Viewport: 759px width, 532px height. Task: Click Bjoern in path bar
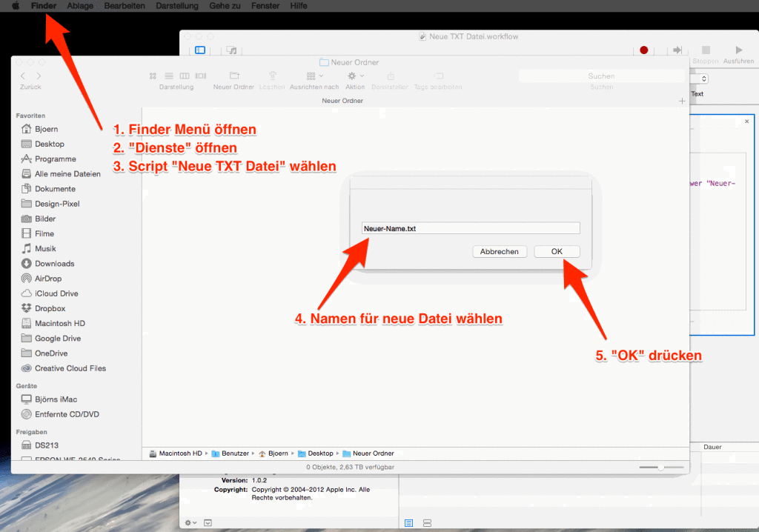[273, 453]
